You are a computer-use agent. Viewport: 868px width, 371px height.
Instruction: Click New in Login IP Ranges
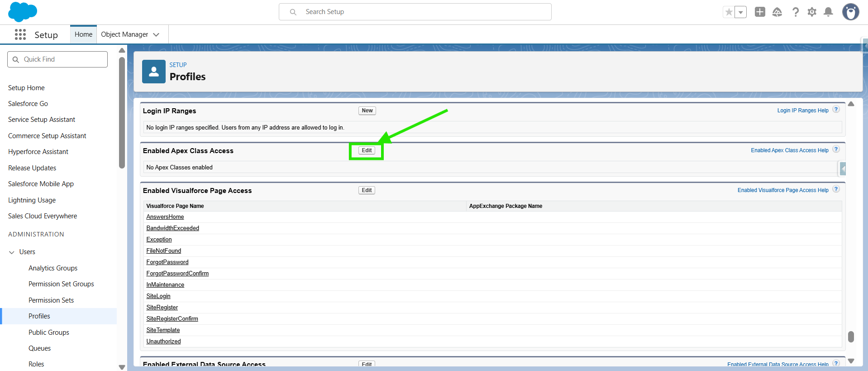pyautogui.click(x=367, y=111)
